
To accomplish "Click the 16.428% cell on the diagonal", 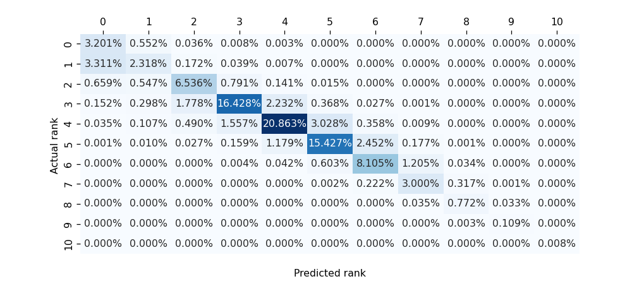I will [239, 104].
